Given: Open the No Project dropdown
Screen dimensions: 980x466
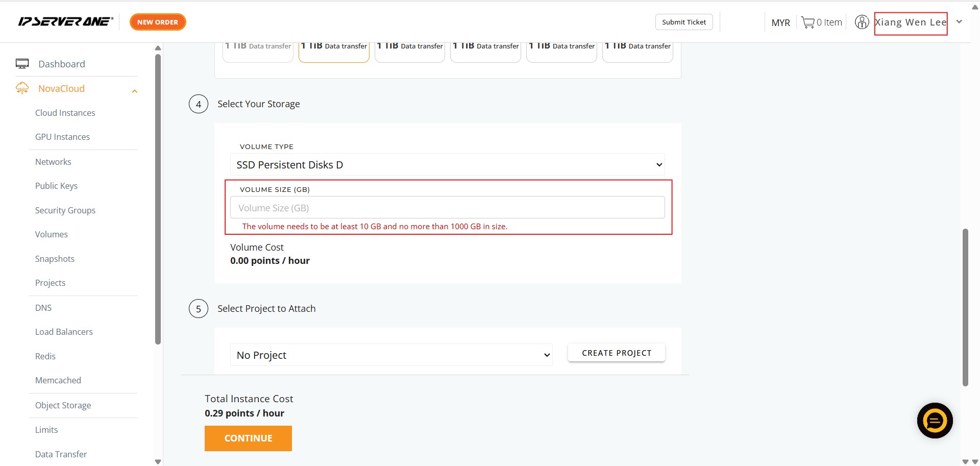Looking at the screenshot, I should coord(391,355).
